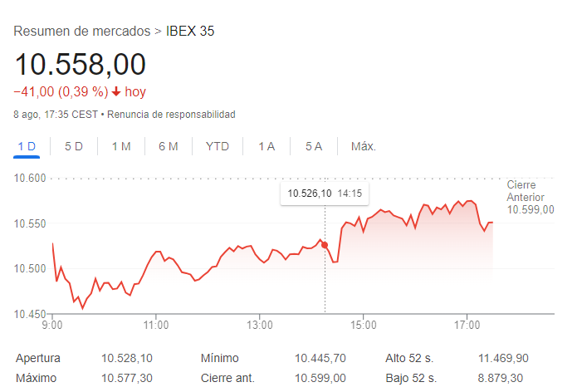The height and width of the screenshot is (392, 577).
Task: Show the 1 M chart range
Action: (121, 147)
